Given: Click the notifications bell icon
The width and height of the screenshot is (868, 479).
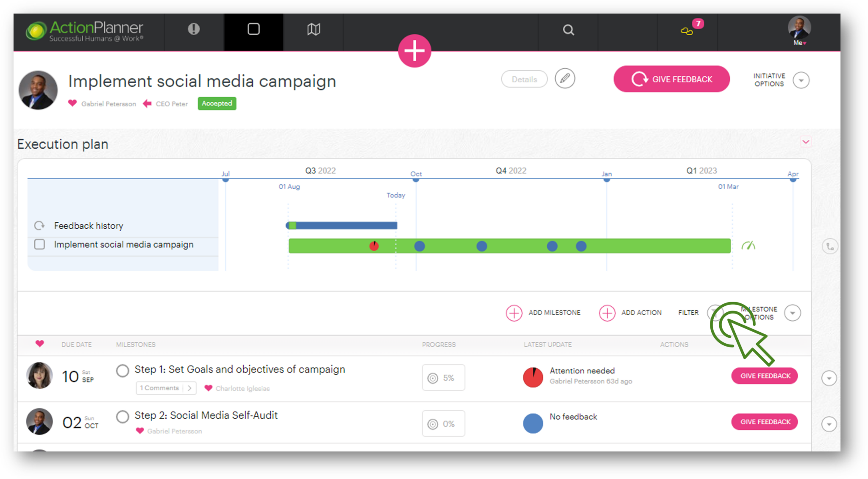Looking at the screenshot, I should click(685, 30).
